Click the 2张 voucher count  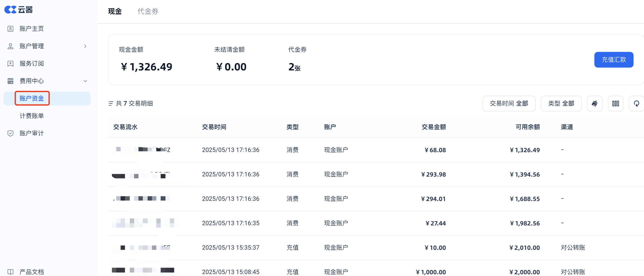(294, 67)
